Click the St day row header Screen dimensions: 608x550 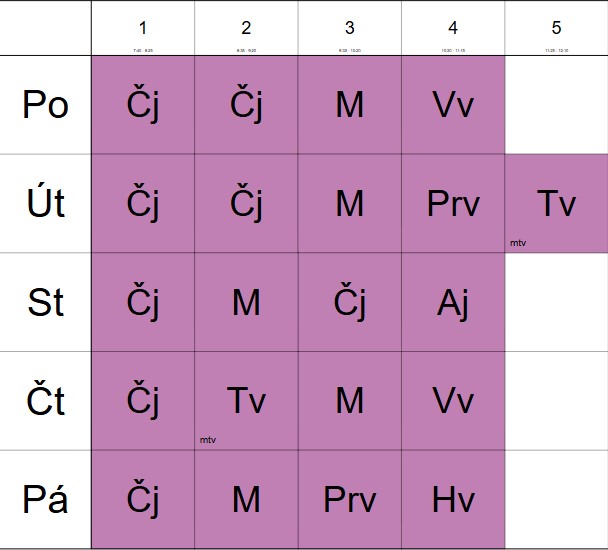[x=45, y=302]
